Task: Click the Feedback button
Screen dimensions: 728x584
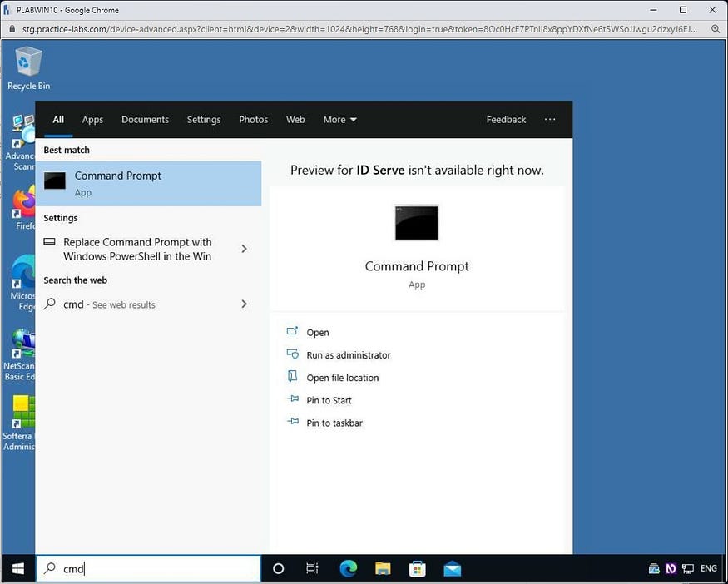Action: [x=506, y=119]
